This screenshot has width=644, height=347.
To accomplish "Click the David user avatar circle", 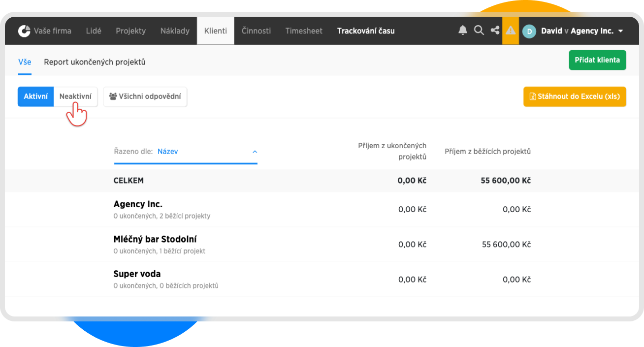I will click(529, 31).
